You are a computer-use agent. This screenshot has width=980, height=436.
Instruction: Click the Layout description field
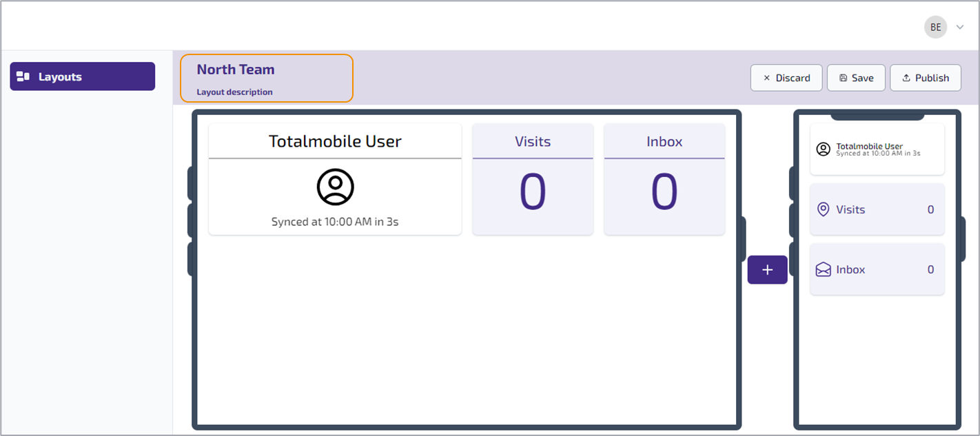pyautogui.click(x=234, y=92)
